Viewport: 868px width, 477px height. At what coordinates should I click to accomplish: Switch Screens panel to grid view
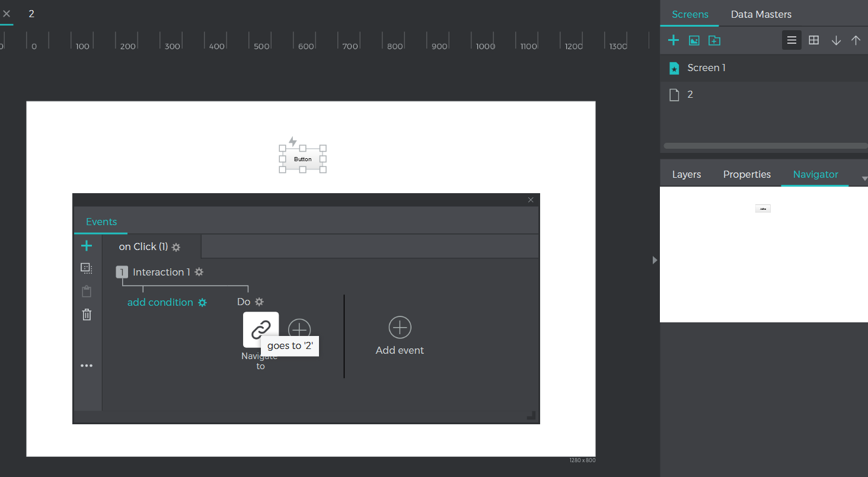coord(814,40)
